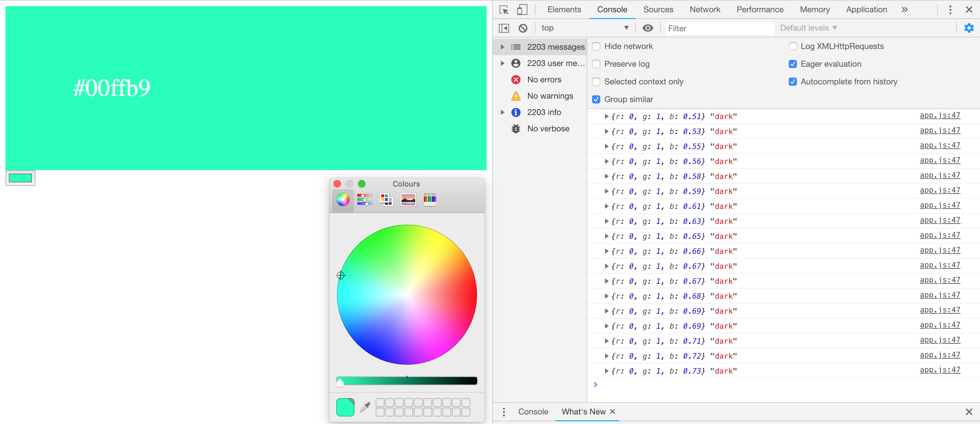Screen dimensions: 980x424
Task: Click the console Filter input field
Action: (x=719, y=29)
